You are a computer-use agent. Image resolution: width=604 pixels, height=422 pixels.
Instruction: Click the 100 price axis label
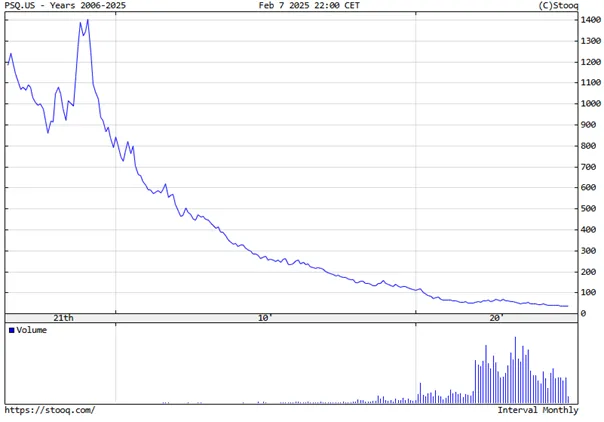tap(589, 293)
